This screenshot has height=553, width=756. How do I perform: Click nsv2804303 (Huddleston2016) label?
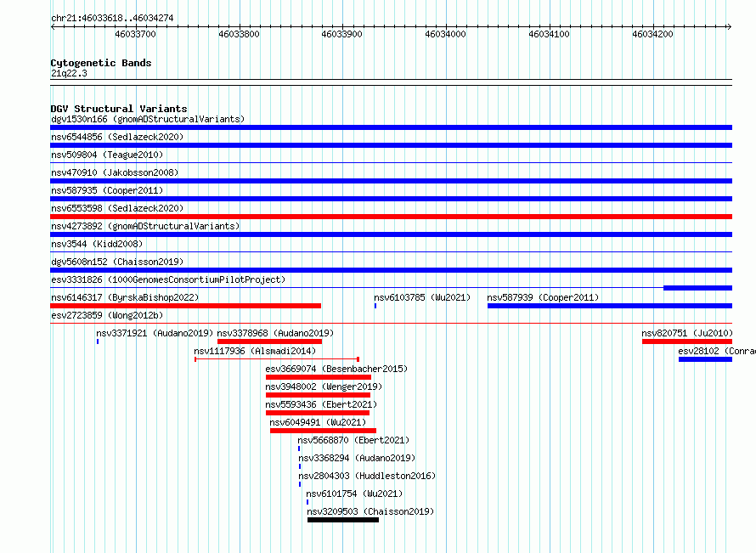click(367, 476)
